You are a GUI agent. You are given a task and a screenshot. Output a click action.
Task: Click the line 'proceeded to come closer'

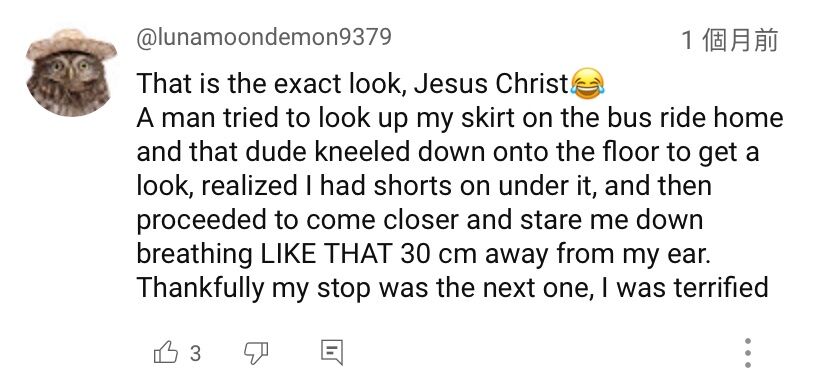(420, 221)
